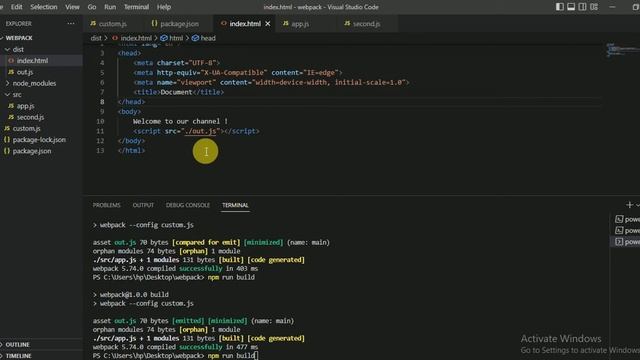Open second.js in explorer tree

[30, 117]
